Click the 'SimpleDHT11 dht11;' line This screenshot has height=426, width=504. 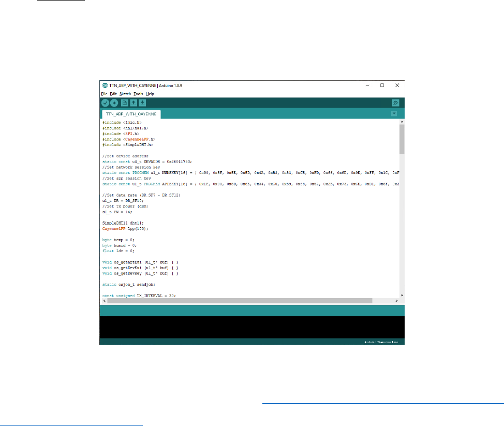[x=123, y=223]
